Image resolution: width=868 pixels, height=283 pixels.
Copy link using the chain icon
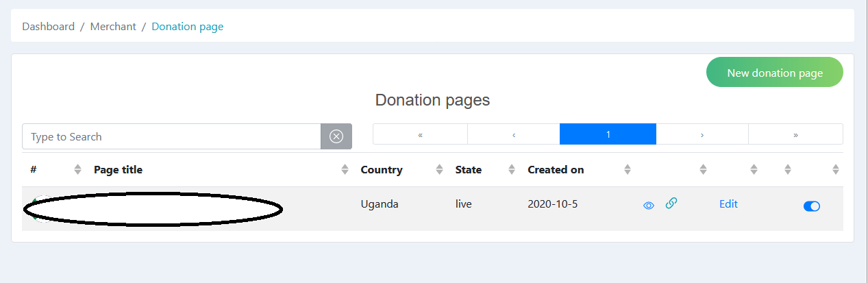pos(671,204)
